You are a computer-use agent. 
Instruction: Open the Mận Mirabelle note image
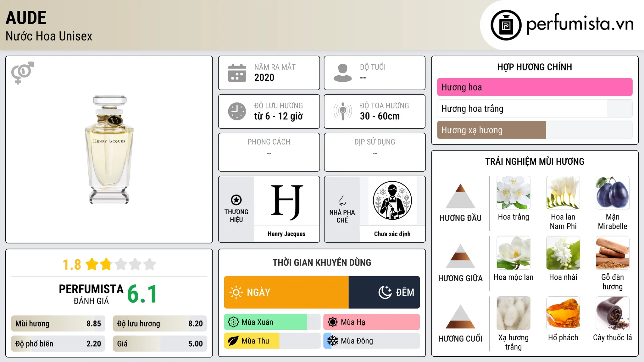point(613,193)
